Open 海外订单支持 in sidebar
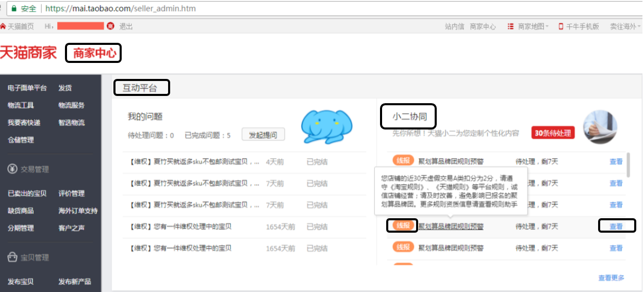Image resolution: width=644 pixels, height=292 pixels. [78, 210]
